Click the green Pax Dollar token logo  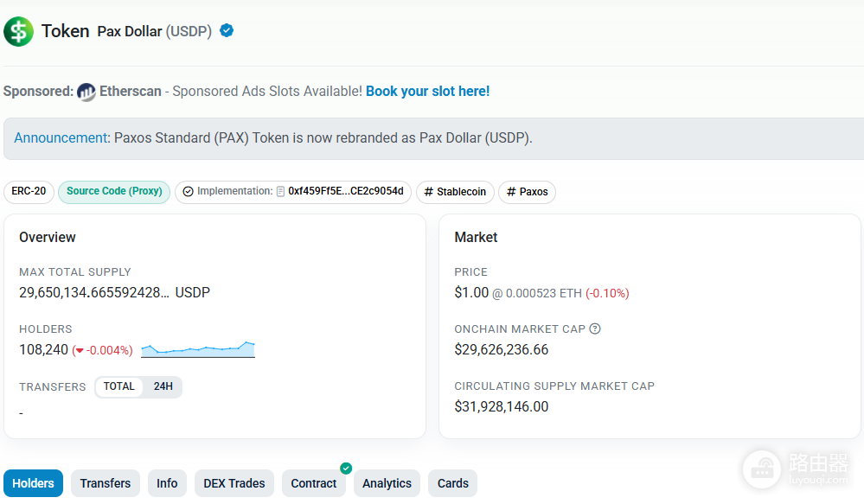coord(19,31)
